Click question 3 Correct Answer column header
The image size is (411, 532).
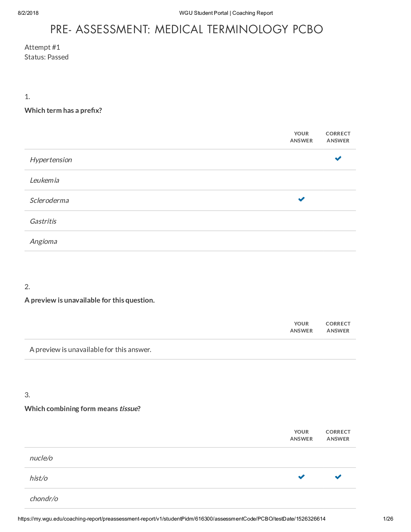(338, 435)
